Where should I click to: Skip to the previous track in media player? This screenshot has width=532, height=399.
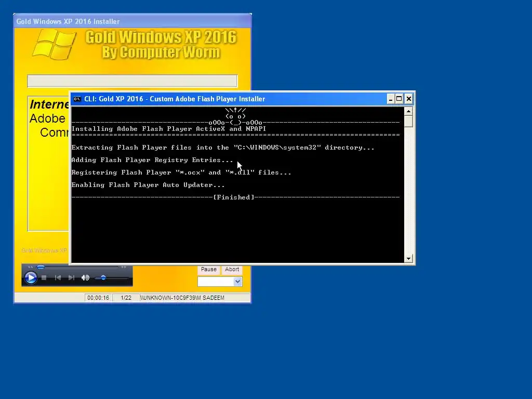pyautogui.click(x=58, y=277)
